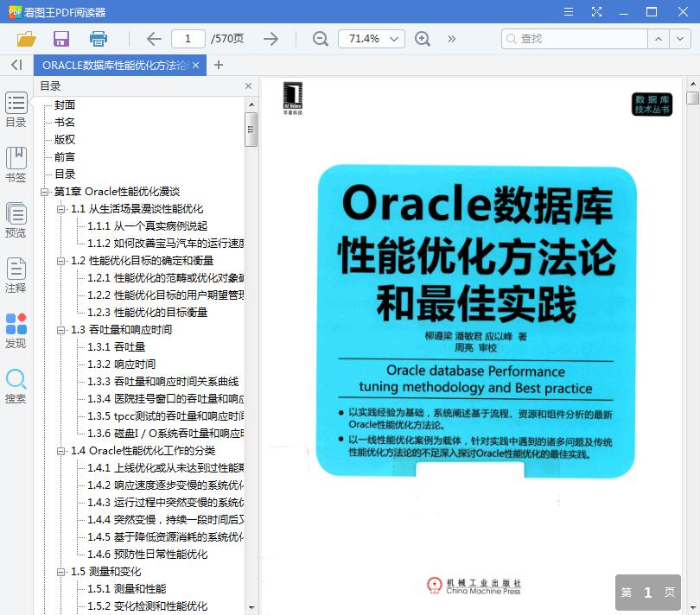Open section 1.4.2 响应速度逐步变慢的系统优化
Screen dimensions: 700x615
coord(166,485)
